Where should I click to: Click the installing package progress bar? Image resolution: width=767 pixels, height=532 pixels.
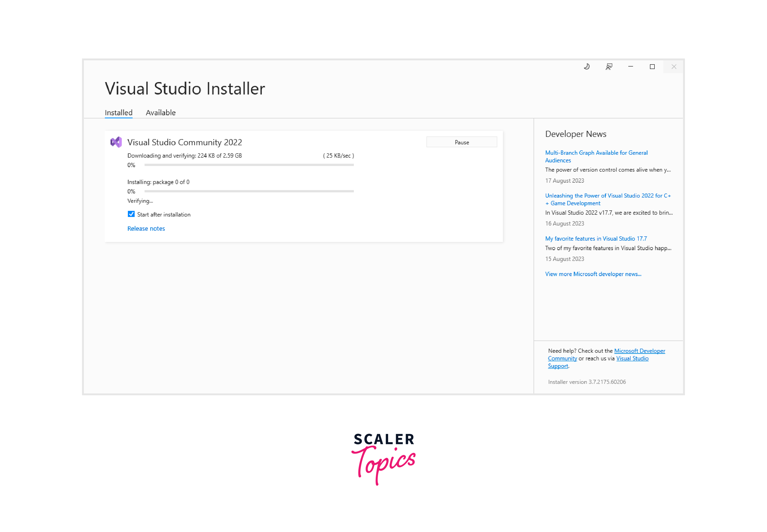click(249, 191)
